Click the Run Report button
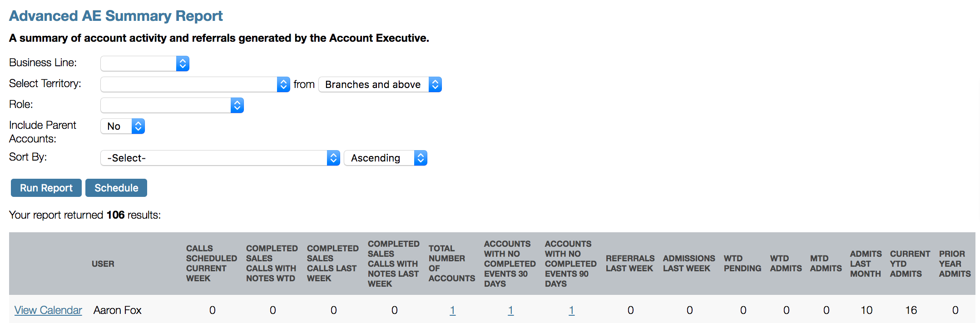980x323 pixels. tap(46, 188)
